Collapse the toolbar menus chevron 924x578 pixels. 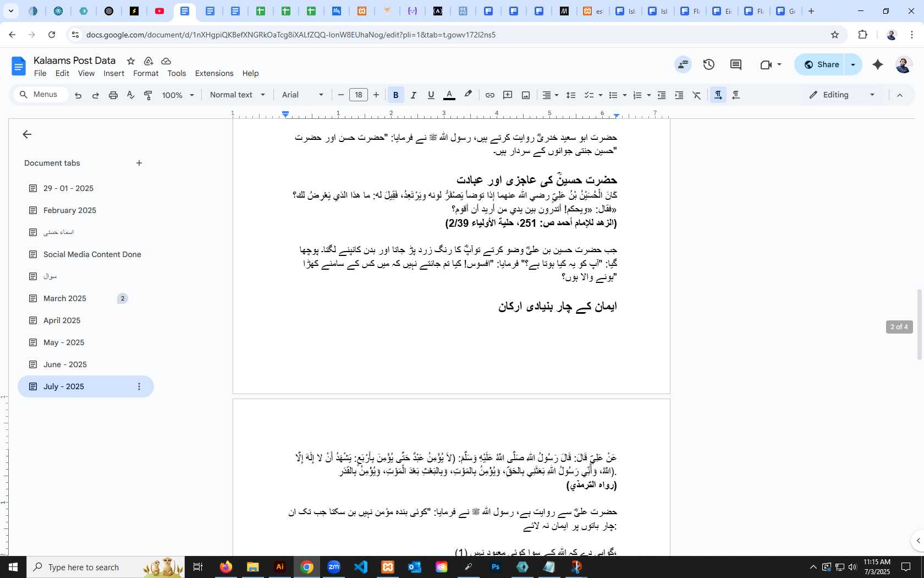[900, 95]
